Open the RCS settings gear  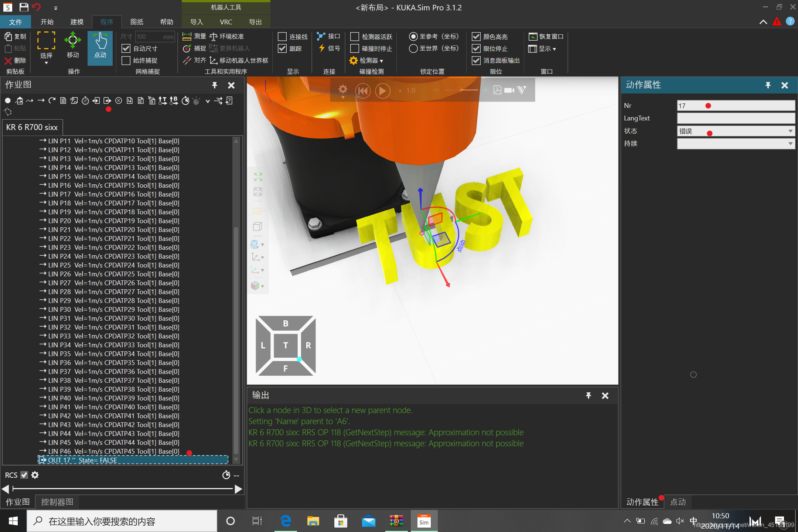click(x=35, y=475)
